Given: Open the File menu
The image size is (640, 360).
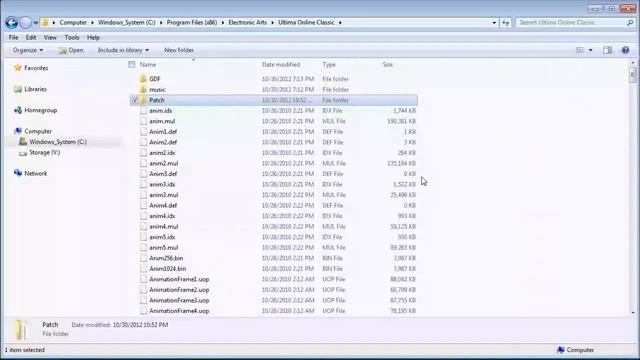Looking at the screenshot, I should 13,38.
